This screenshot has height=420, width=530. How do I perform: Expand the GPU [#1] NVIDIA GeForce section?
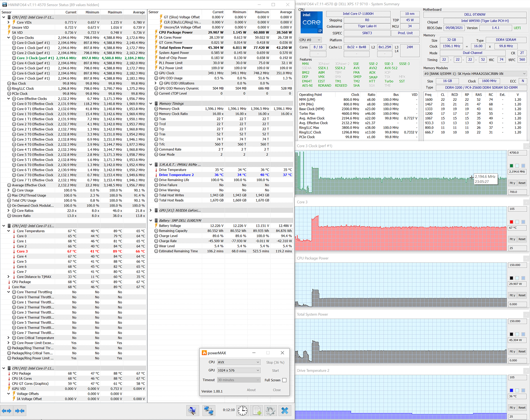point(151,210)
